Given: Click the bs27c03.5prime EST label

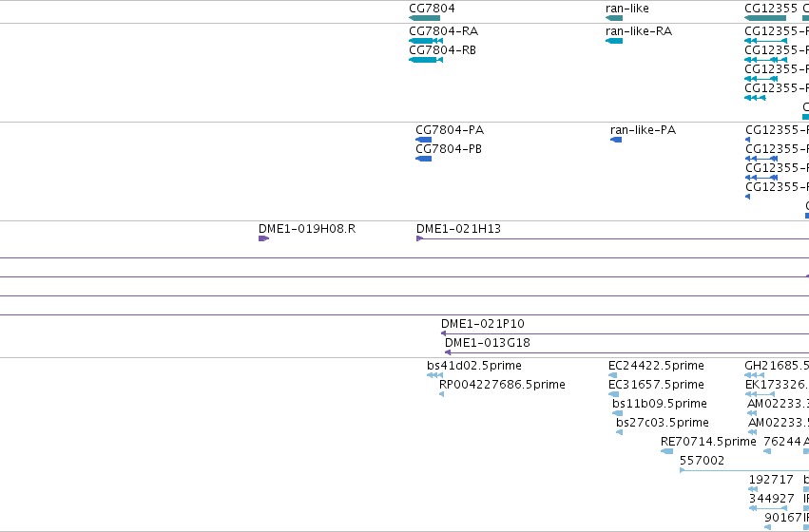Looking at the screenshot, I should coord(663,423).
